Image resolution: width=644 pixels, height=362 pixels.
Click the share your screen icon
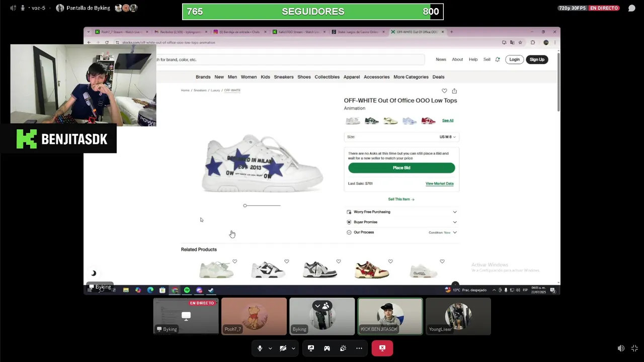pyautogui.click(x=311, y=348)
